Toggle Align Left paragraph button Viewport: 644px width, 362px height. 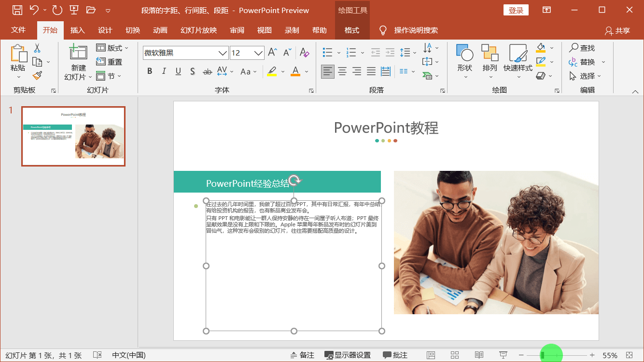point(328,71)
